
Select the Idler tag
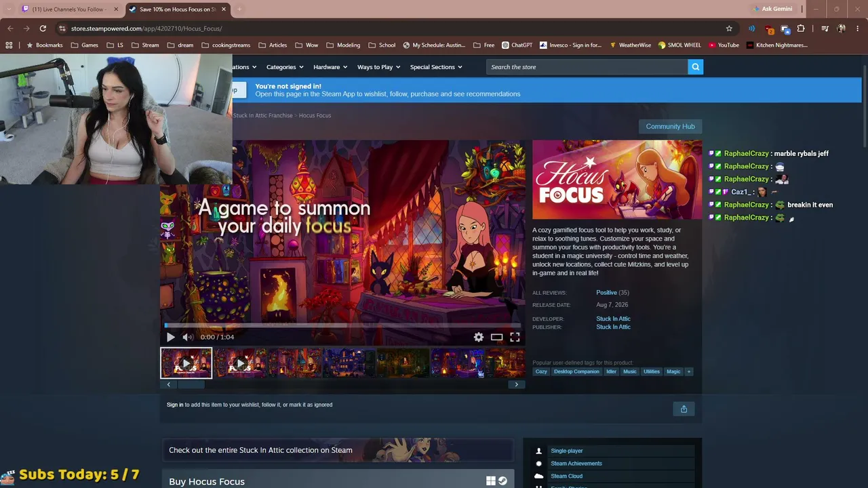pyautogui.click(x=612, y=371)
